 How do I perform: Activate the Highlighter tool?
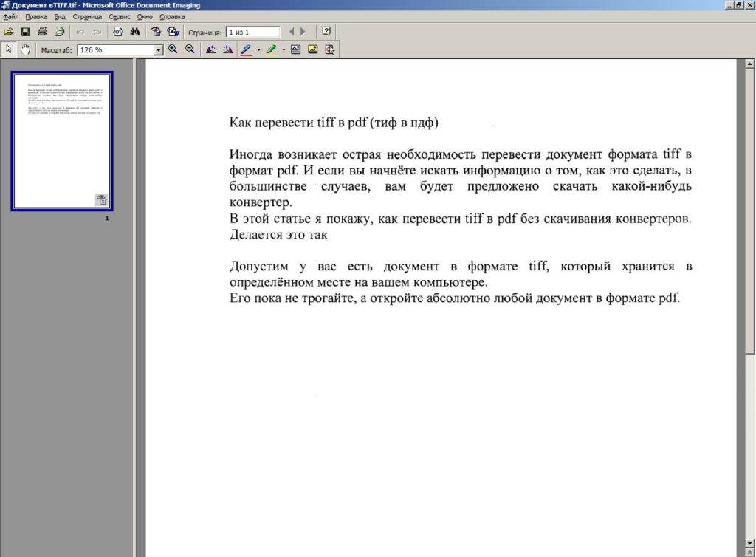click(x=271, y=49)
